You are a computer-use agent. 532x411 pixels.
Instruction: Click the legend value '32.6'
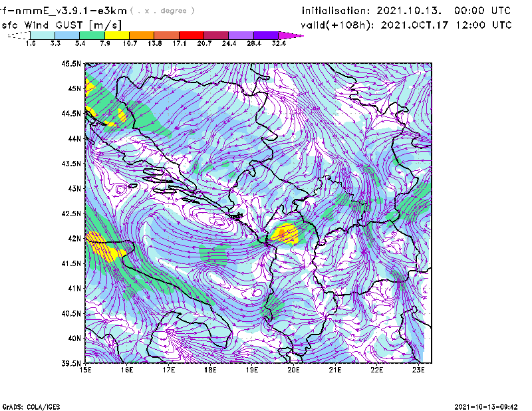coord(279,43)
